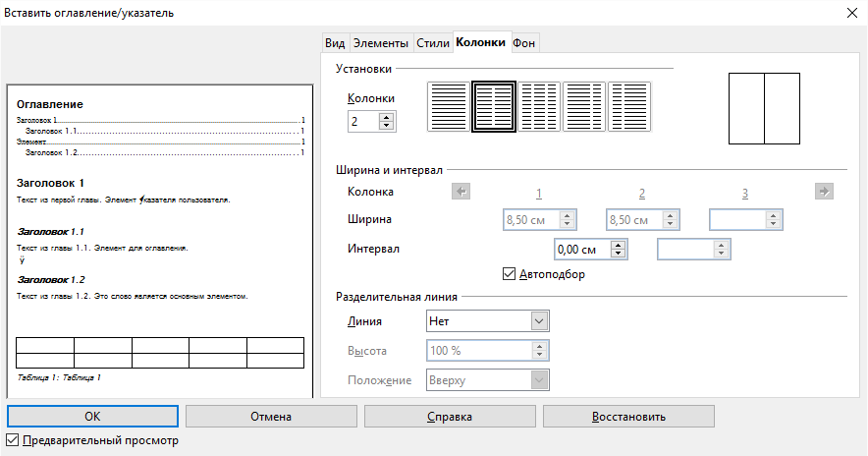Toggle the Автоподбор checkbox

509,274
